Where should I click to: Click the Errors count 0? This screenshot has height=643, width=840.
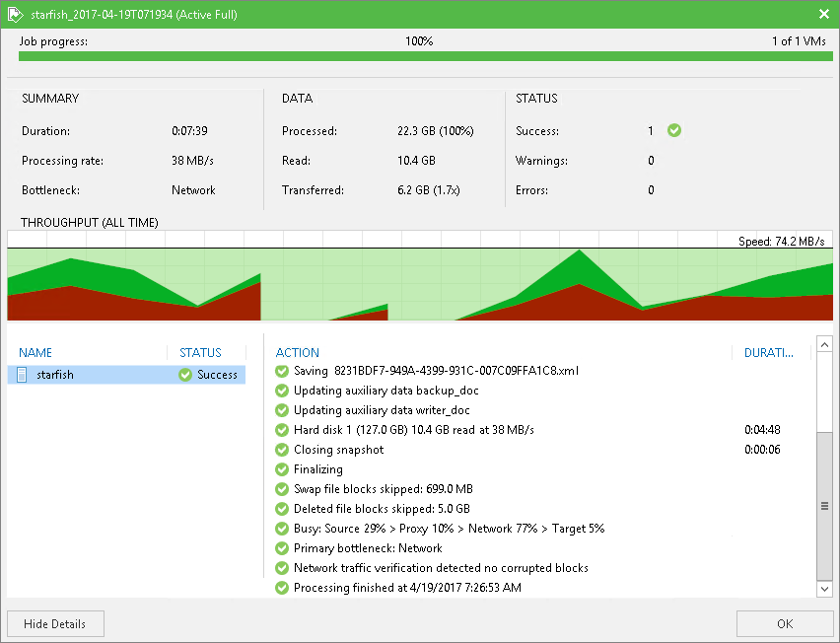point(651,190)
